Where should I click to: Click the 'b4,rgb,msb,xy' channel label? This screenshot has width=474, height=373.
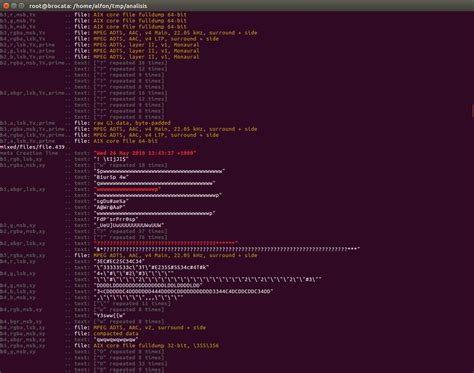(21, 310)
